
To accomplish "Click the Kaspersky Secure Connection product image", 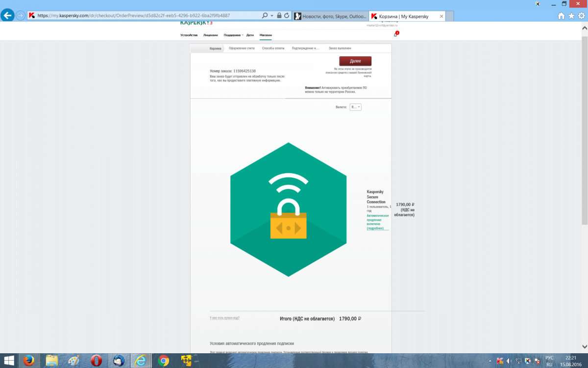I will [x=288, y=210].
